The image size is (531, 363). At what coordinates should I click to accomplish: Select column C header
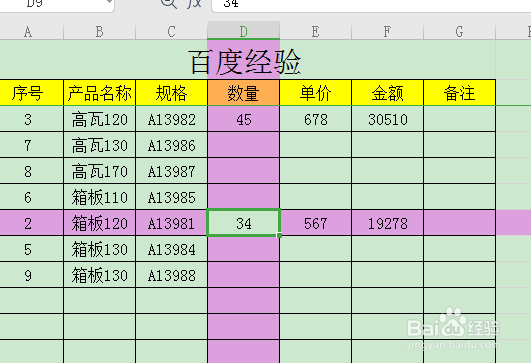(x=171, y=31)
